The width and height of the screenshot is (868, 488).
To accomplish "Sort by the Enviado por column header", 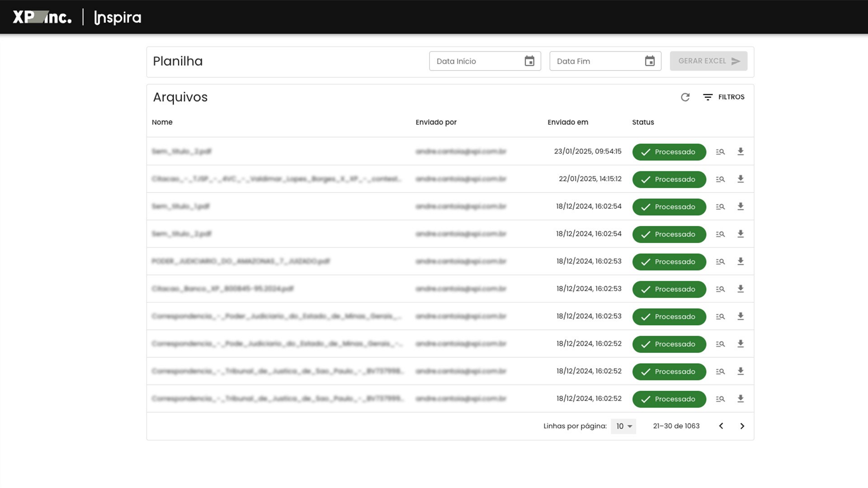I will (x=436, y=122).
